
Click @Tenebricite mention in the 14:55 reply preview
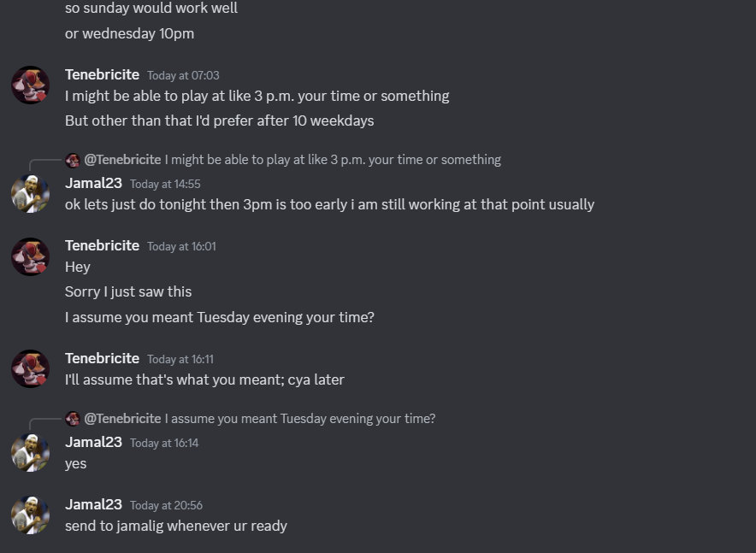coord(122,160)
